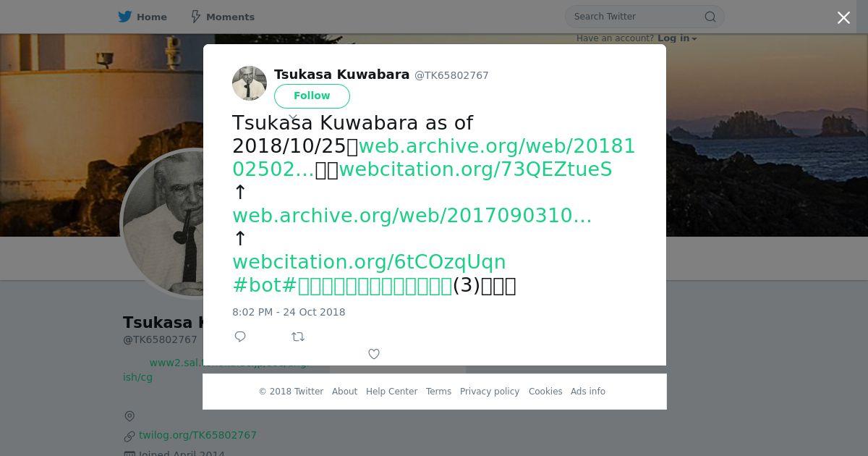The width and height of the screenshot is (868, 456).
Task: Click the Twitter bird Home icon
Action: 125,17
